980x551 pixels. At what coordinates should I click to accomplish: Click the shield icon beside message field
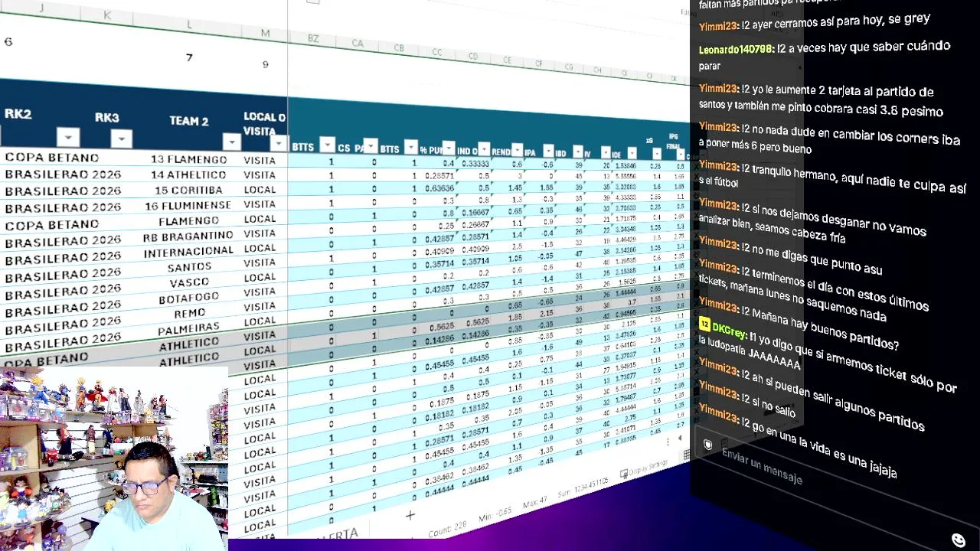point(708,444)
